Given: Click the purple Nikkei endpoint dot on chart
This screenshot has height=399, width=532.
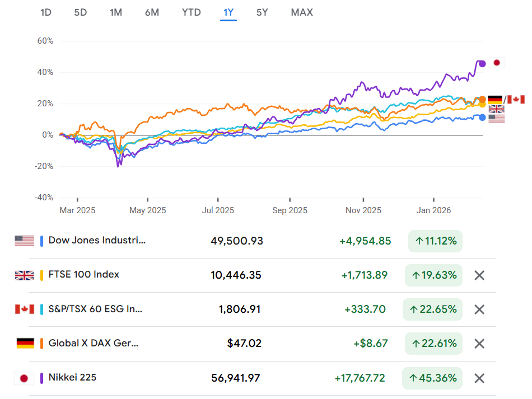Looking at the screenshot, I should coord(482,64).
